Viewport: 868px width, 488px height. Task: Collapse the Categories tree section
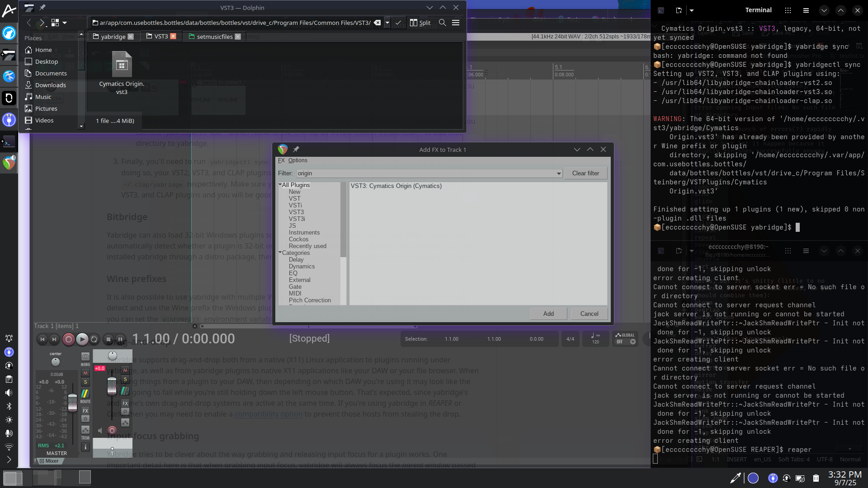(x=280, y=253)
